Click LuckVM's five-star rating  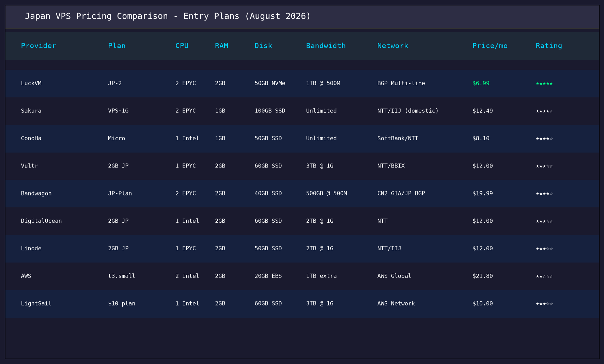544,83
